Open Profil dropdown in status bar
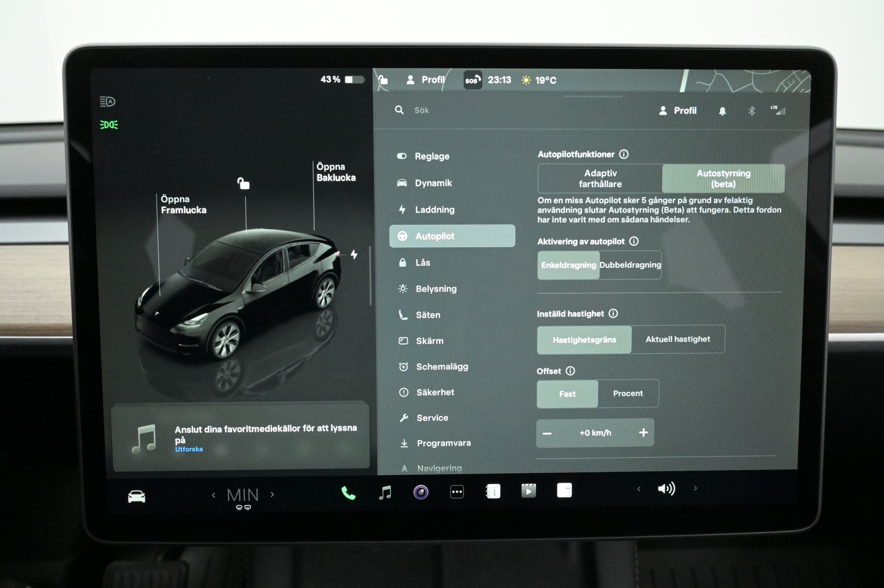This screenshot has width=884, height=588. pos(426,80)
